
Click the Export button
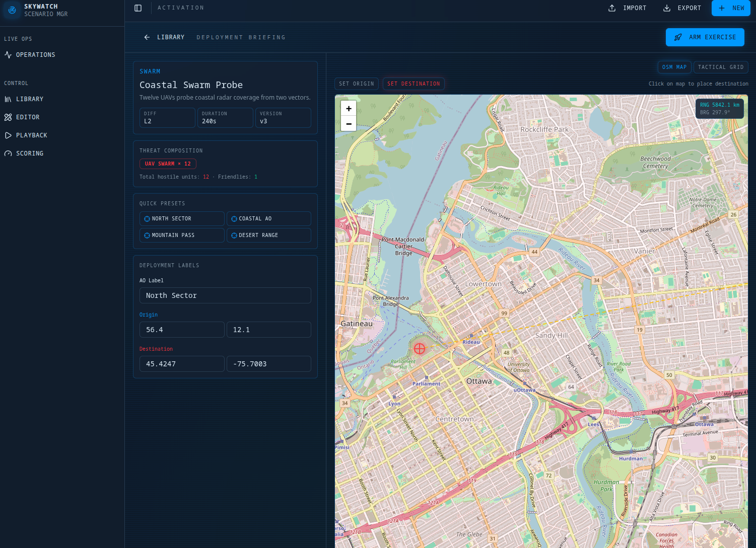click(x=682, y=8)
